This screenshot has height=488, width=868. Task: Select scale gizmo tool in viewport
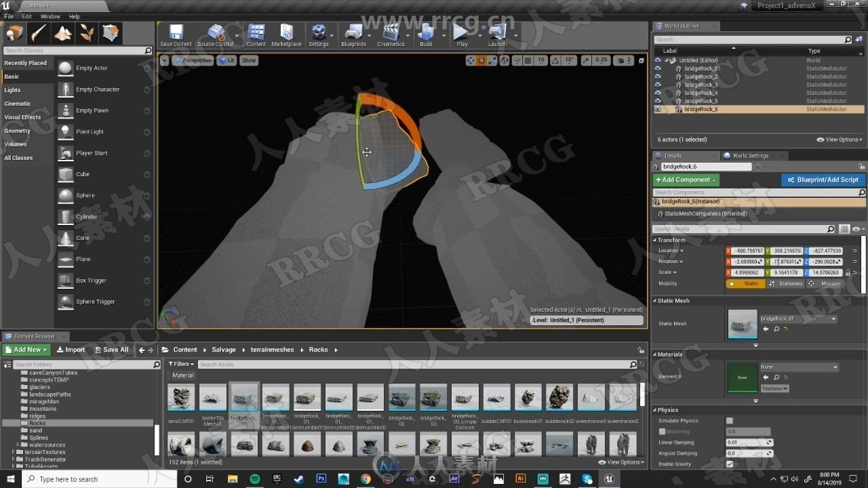tap(493, 60)
